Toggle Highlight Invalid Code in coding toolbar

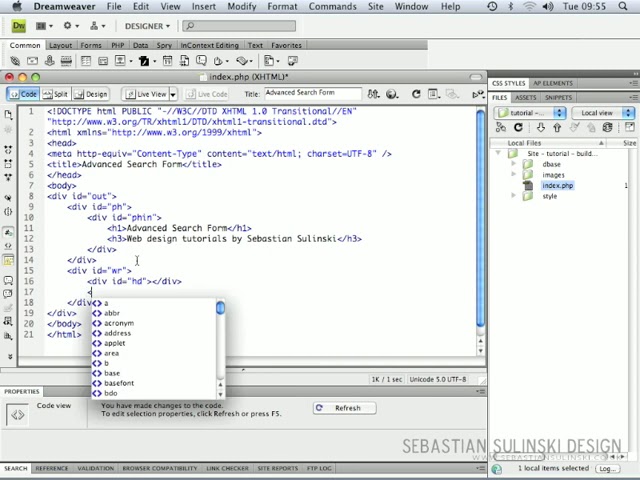pyautogui.click(x=8, y=246)
